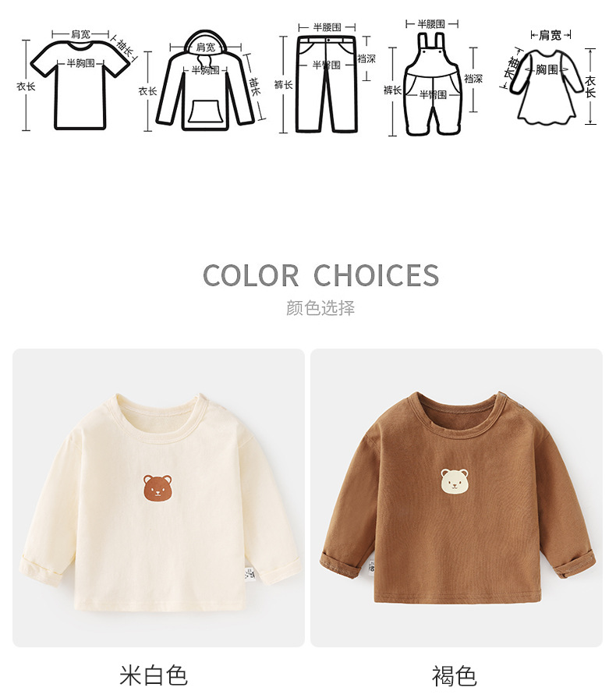
Task: Click the dress measurement diagram icon
Action: (x=547, y=87)
